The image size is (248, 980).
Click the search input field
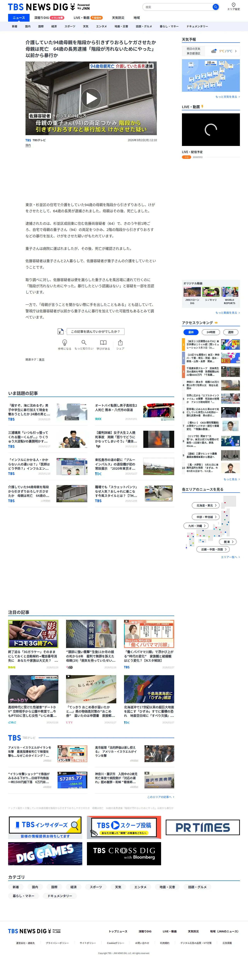point(177,7)
